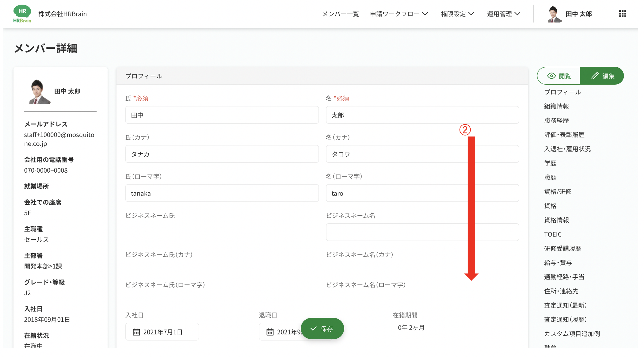Open the 入社日 date picker 2021年7月1日
The width and height of the screenshot is (644, 357).
(x=162, y=332)
